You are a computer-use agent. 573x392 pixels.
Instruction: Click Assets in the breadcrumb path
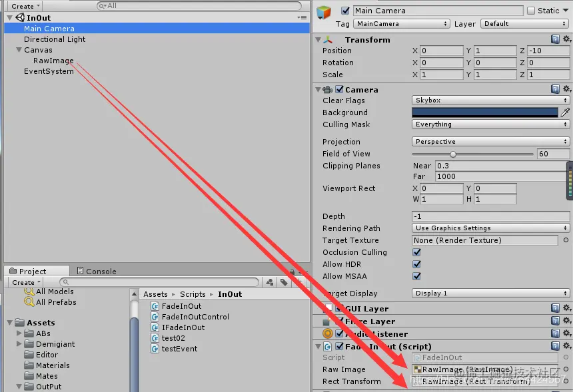(155, 294)
